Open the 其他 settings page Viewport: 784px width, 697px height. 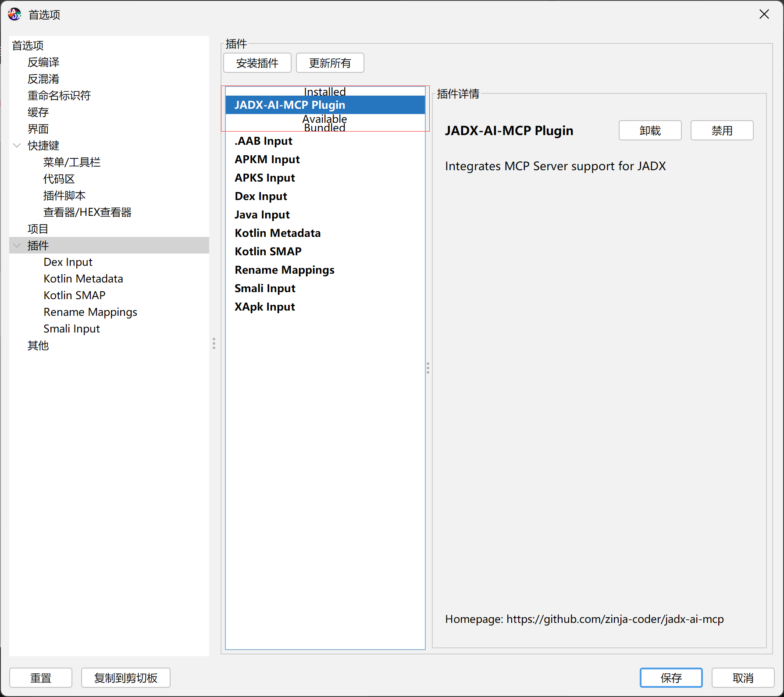tap(38, 346)
